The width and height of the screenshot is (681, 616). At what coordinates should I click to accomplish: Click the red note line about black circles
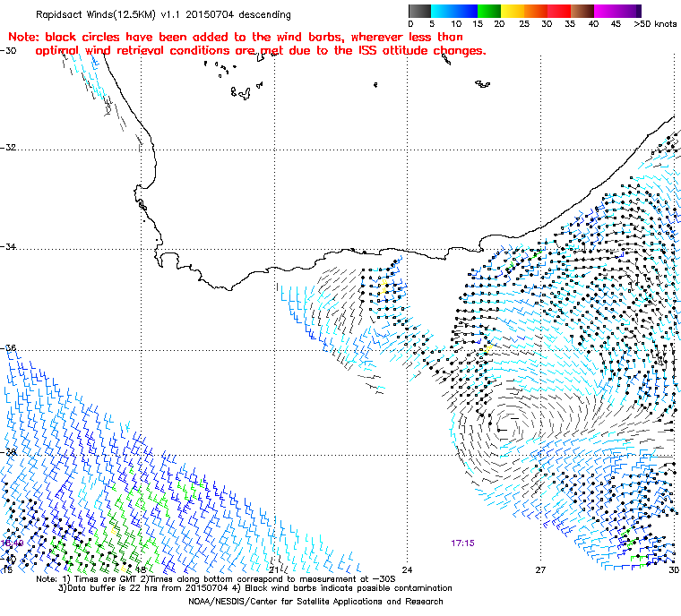(236, 37)
